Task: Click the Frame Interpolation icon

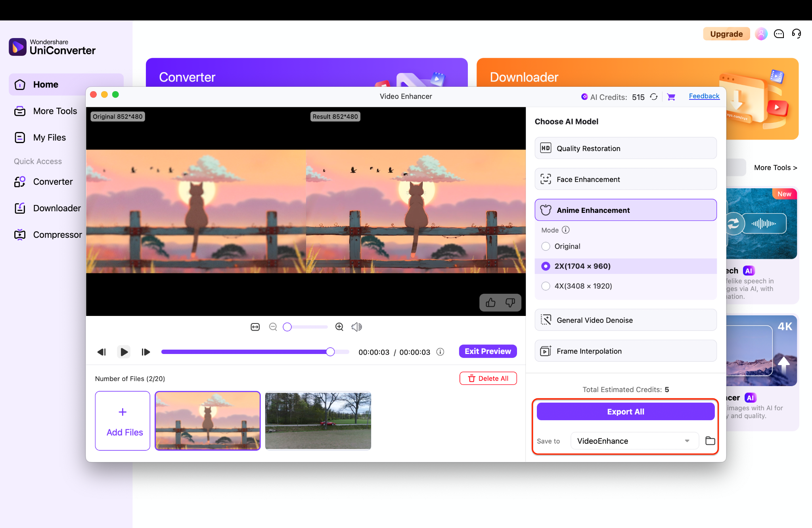Action: pyautogui.click(x=546, y=351)
